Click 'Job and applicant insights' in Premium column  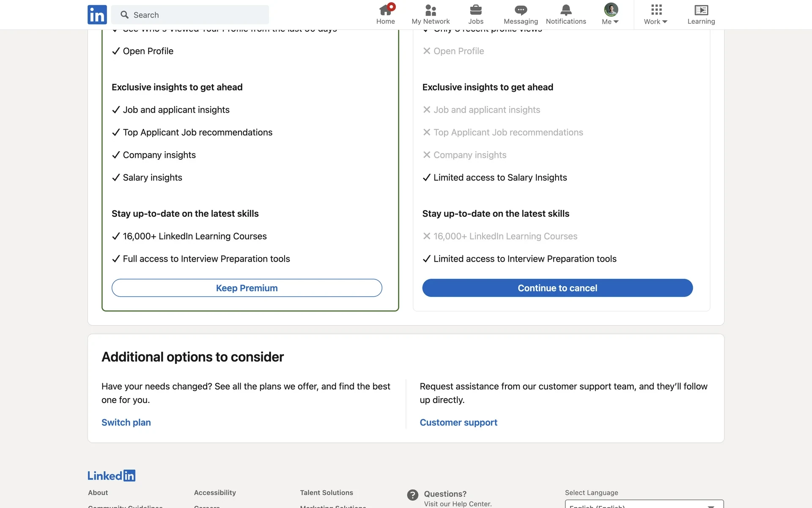click(176, 110)
